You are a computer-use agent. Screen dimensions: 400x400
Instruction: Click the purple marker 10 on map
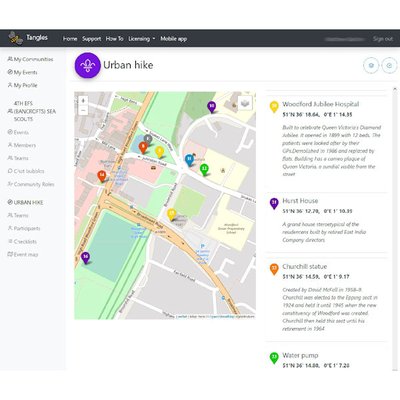click(x=211, y=107)
